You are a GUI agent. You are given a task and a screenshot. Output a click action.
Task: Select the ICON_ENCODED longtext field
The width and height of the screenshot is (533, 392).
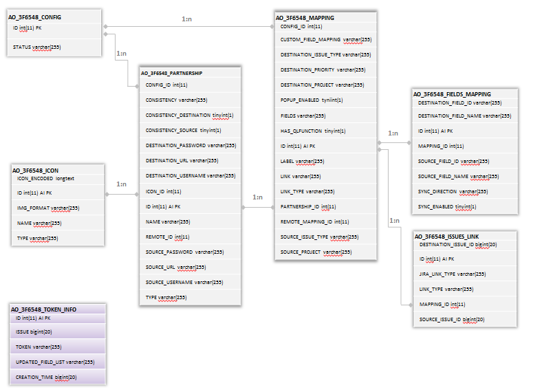[45, 178]
